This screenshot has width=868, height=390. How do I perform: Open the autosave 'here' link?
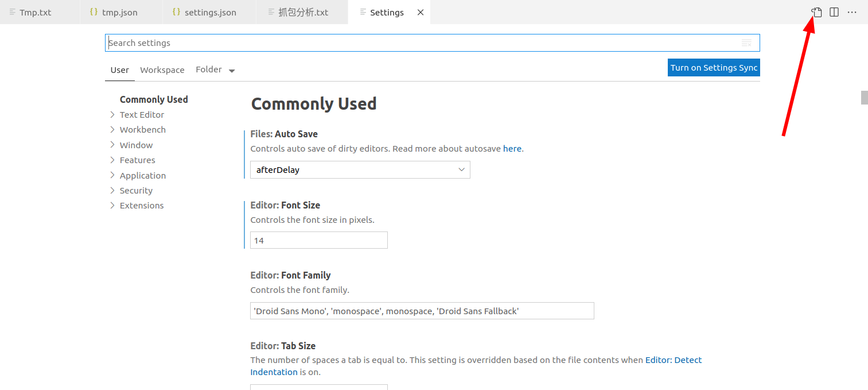tap(512, 149)
